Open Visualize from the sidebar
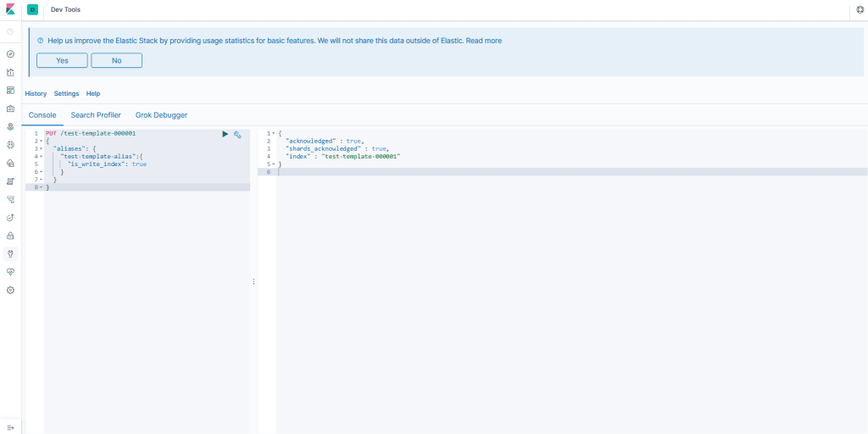Image resolution: width=868 pixels, height=434 pixels. (10, 72)
